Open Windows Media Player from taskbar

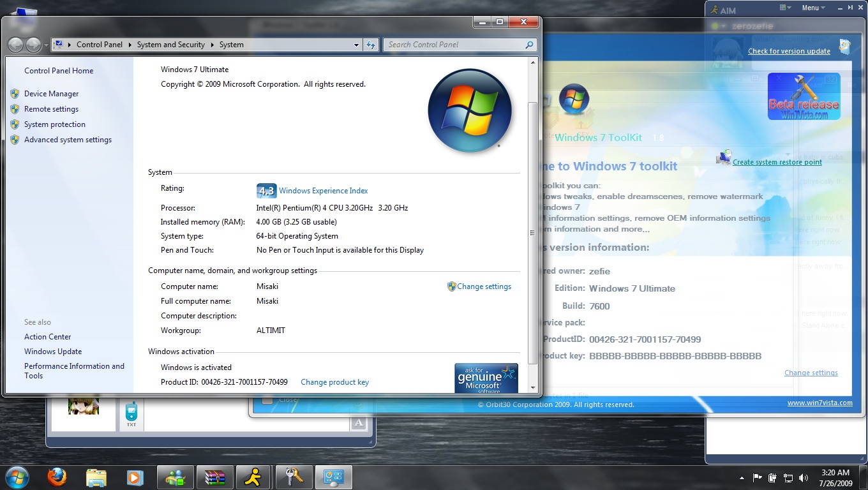135,477
